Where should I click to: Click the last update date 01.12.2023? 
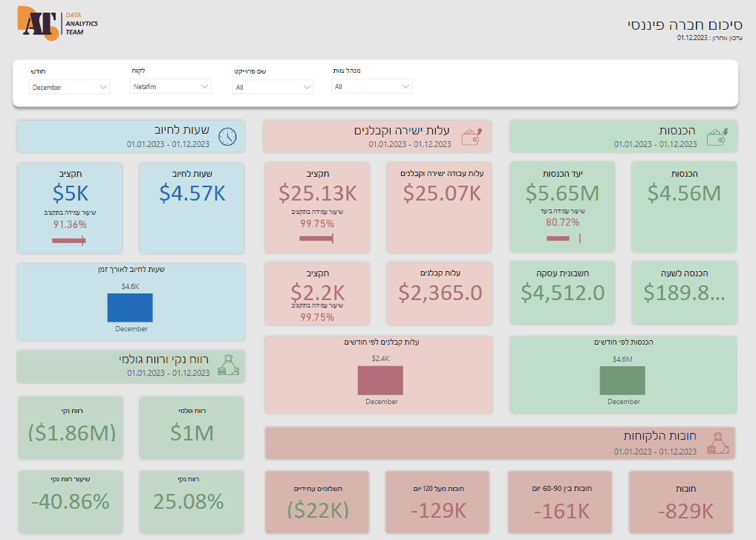point(692,38)
